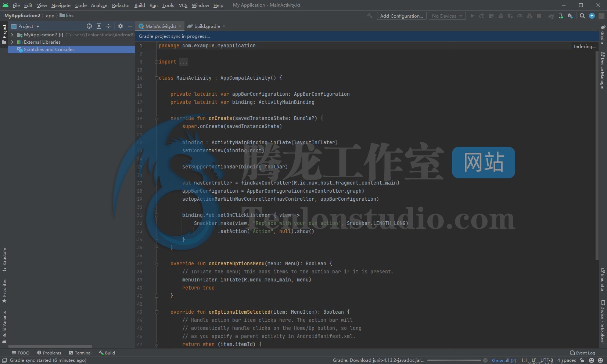Open the Event Log

tap(582, 353)
